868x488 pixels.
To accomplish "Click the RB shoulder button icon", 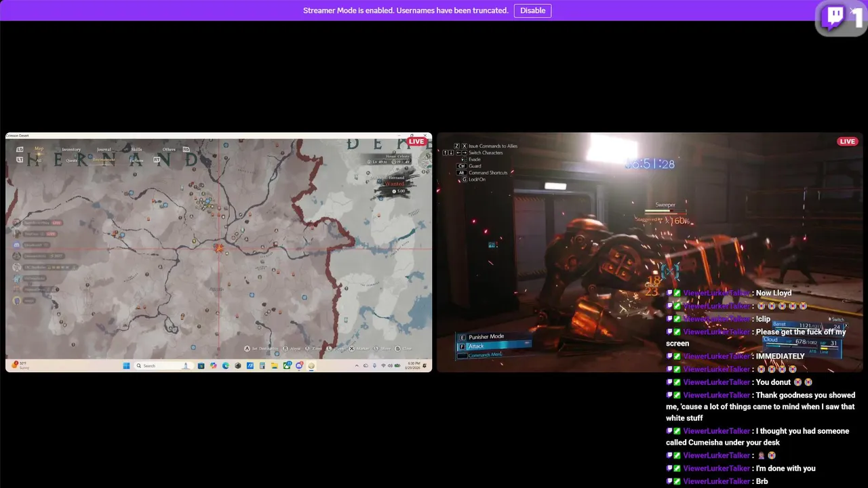I will [186, 149].
